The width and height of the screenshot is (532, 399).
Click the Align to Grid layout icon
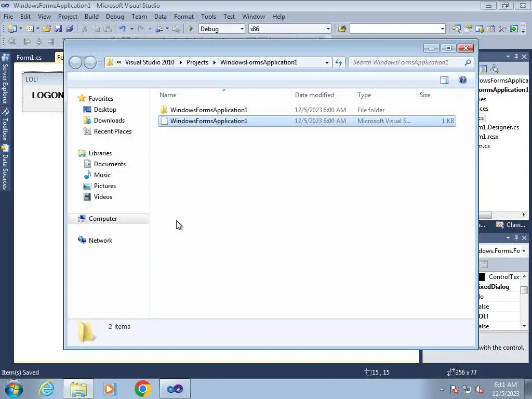(12, 42)
